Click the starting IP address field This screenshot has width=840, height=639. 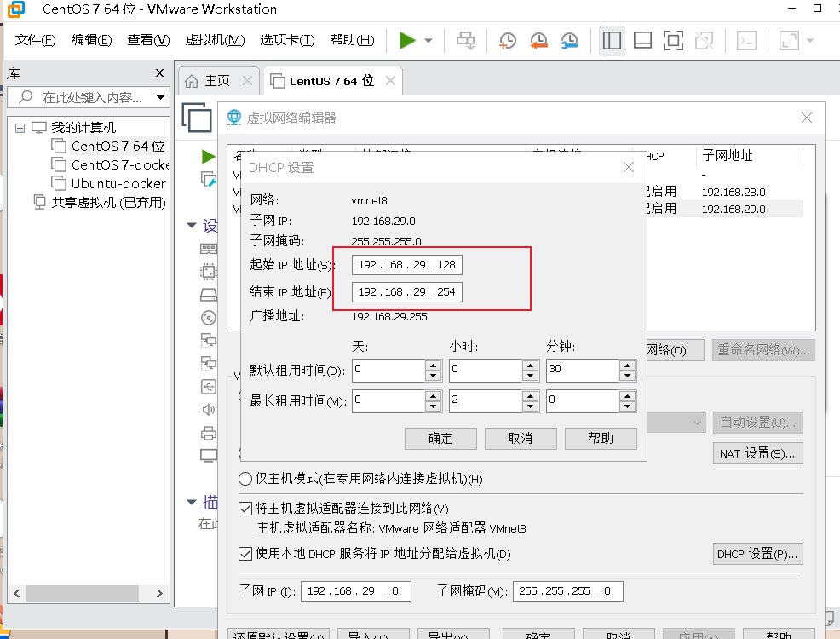[x=407, y=265]
